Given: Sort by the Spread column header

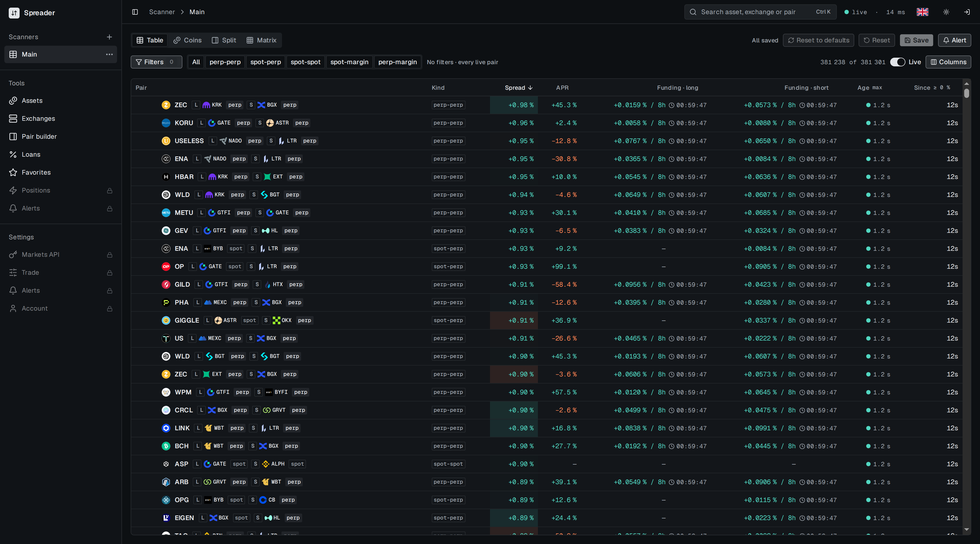Looking at the screenshot, I should [x=519, y=87].
